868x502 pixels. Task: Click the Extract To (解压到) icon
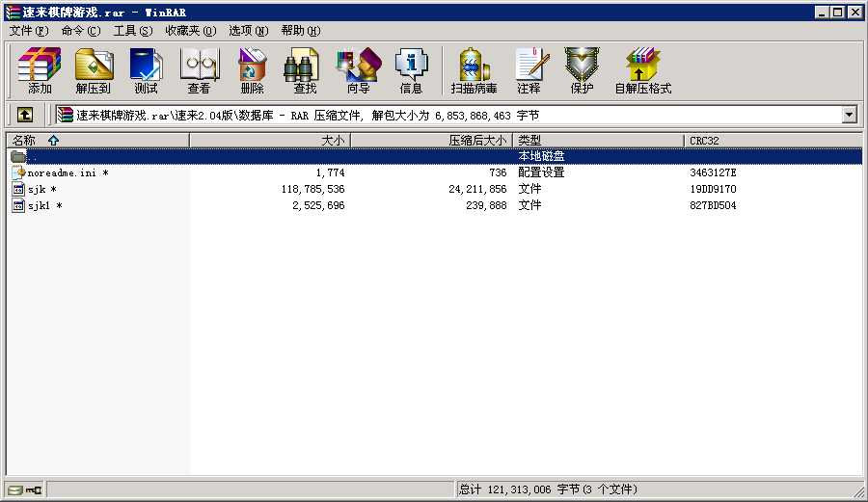point(93,70)
